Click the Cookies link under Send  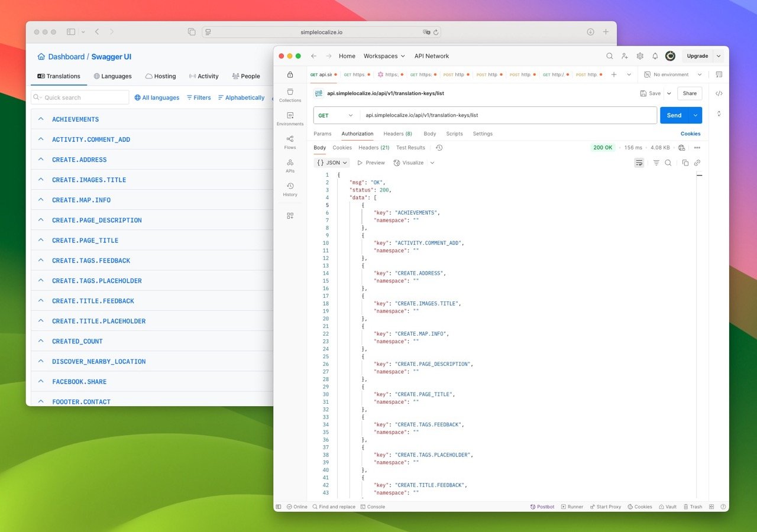(690, 134)
